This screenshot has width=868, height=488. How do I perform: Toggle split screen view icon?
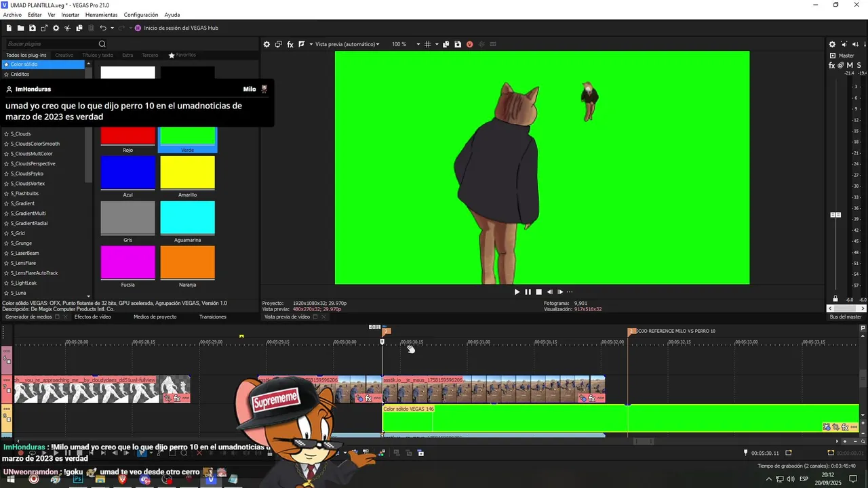(302, 44)
